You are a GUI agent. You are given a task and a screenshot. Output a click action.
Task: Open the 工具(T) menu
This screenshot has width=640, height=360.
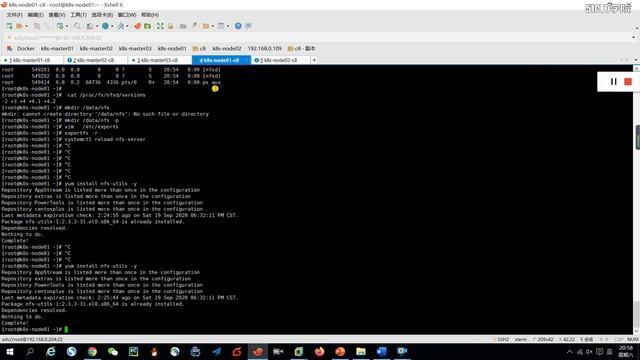point(78,15)
